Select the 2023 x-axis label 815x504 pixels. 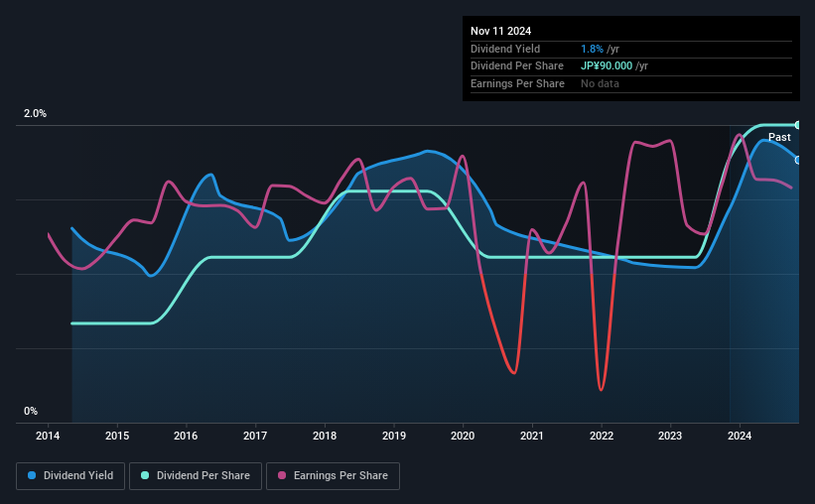pyautogui.click(x=670, y=436)
